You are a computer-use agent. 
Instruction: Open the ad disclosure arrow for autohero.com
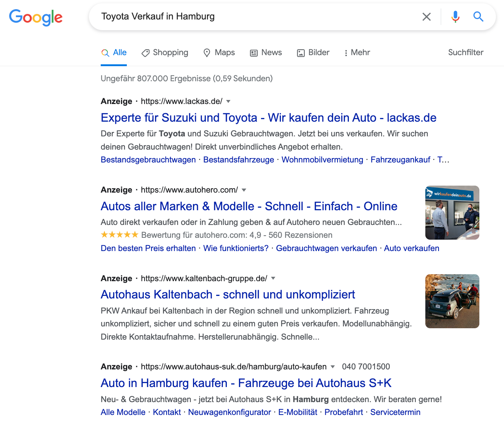coord(244,190)
